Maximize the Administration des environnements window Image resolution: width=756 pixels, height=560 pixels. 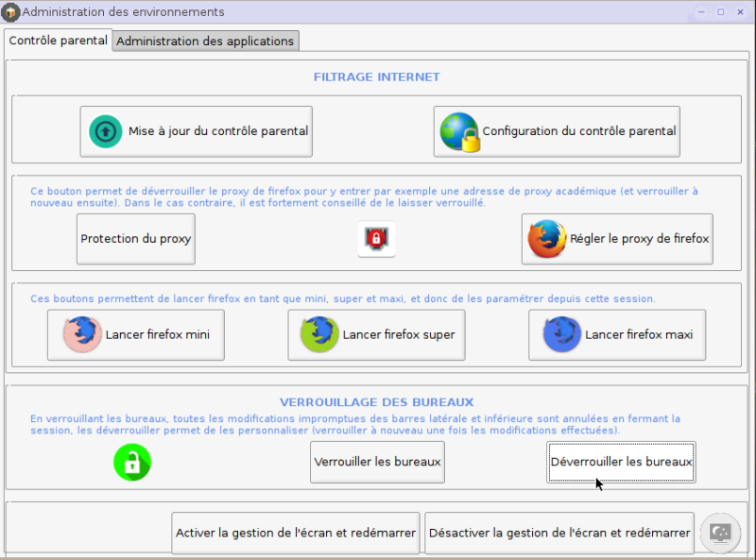(721, 12)
